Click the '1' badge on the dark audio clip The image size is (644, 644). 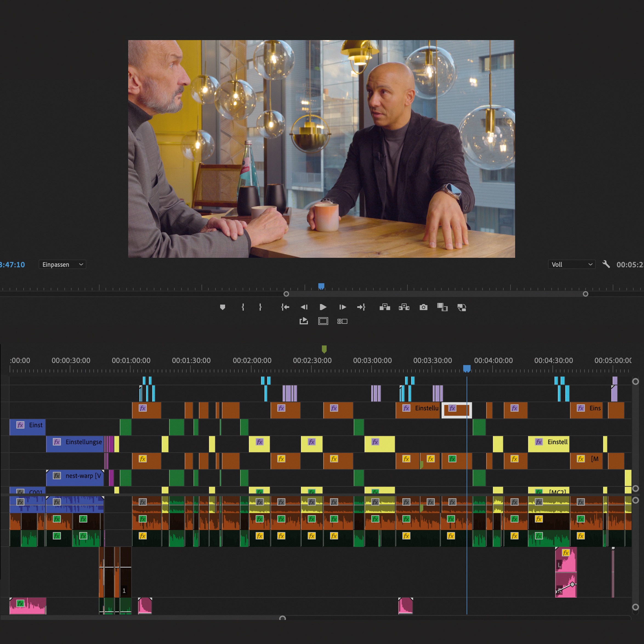[x=124, y=591]
